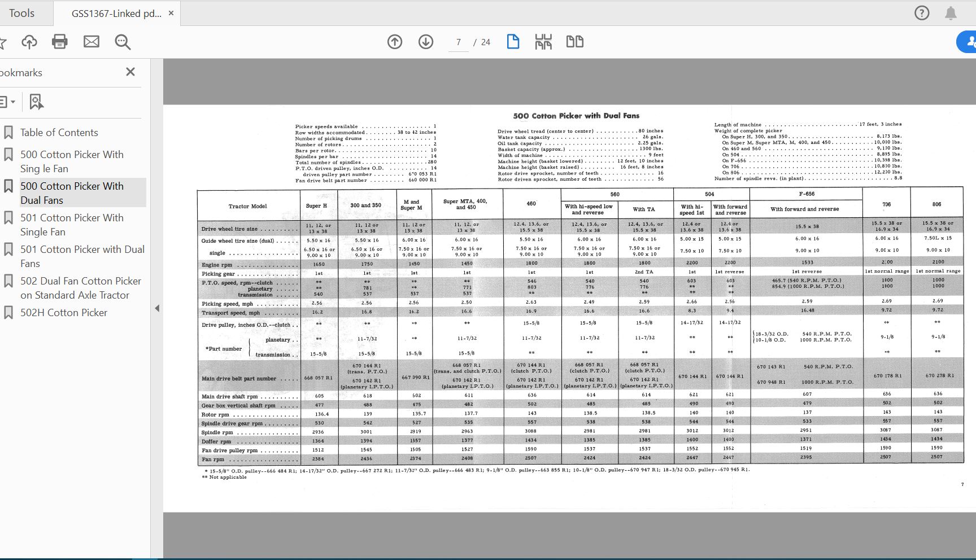Switch to the Tools tab
The image size is (976, 560).
pos(22,13)
